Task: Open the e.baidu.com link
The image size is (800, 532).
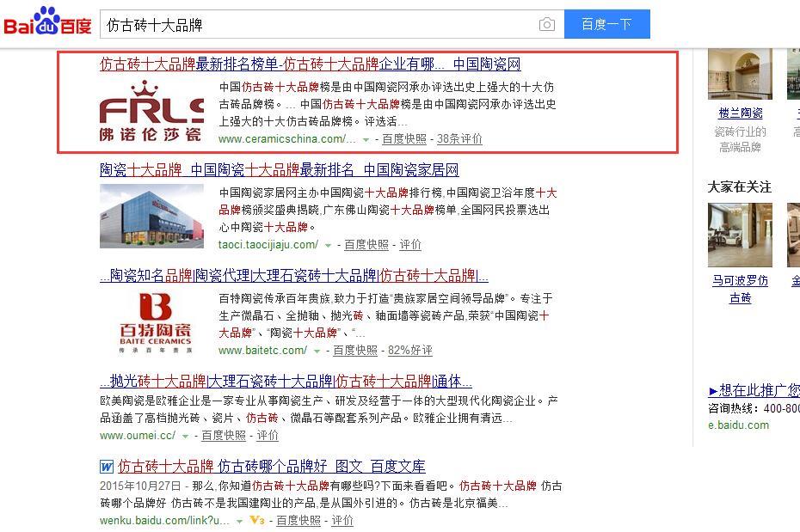Action: [x=738, y=425]
